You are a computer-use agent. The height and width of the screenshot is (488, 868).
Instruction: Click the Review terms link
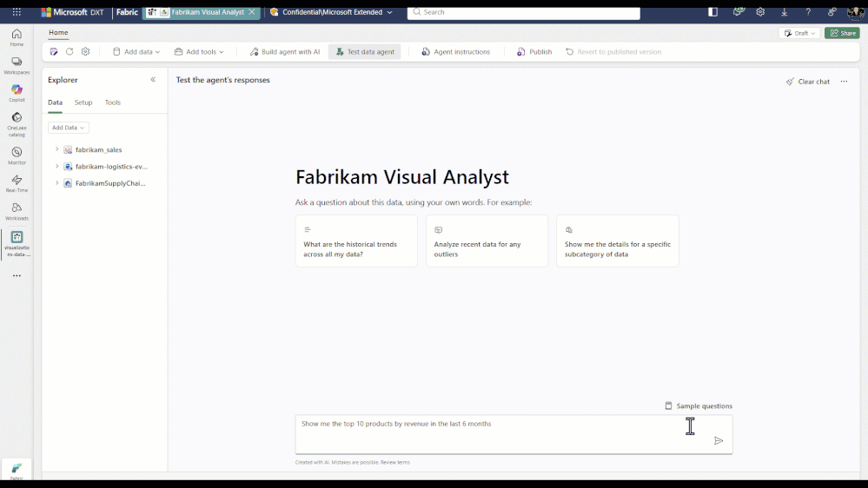tap(395, 463)
